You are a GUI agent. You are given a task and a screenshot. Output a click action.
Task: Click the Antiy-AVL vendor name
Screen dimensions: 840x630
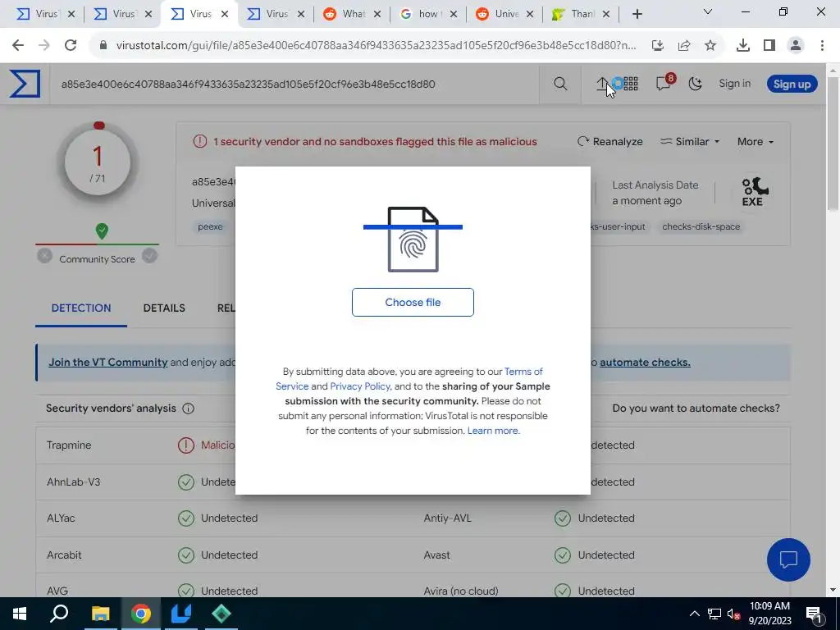pos(447,518)
